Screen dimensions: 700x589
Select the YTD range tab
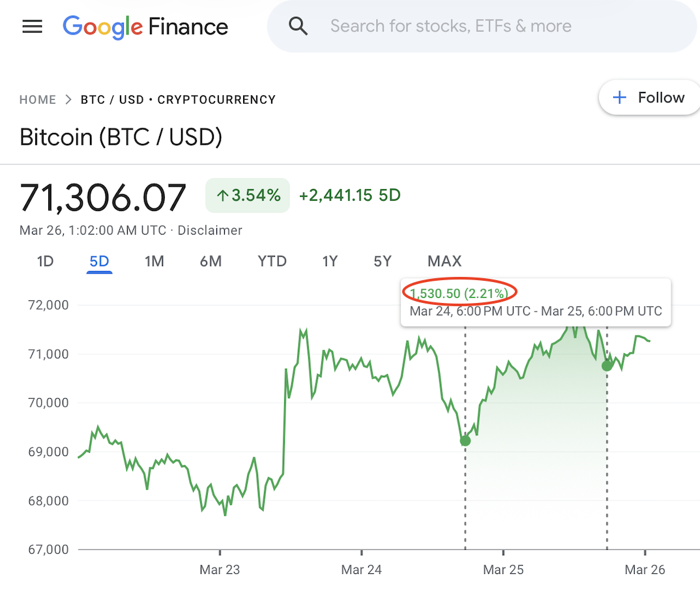point(272,261)
